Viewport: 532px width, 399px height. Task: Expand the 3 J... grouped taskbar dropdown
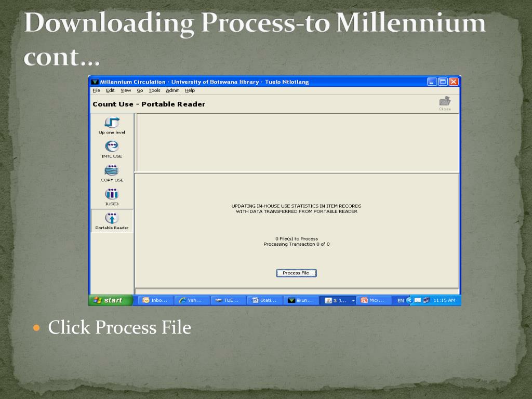(x=353, y=301)
